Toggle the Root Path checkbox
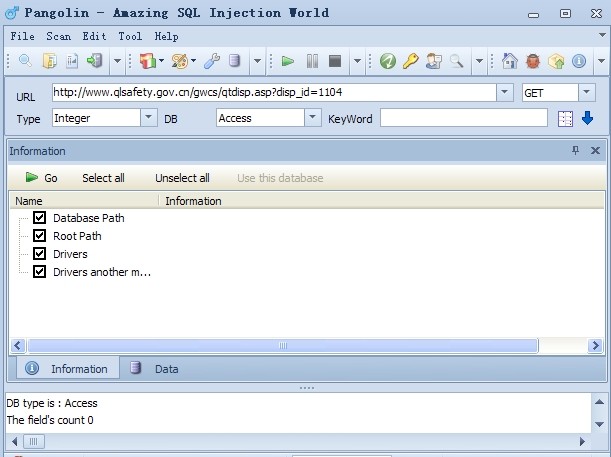611x457 pixels. pyautogui.click(x=39, y=235)
